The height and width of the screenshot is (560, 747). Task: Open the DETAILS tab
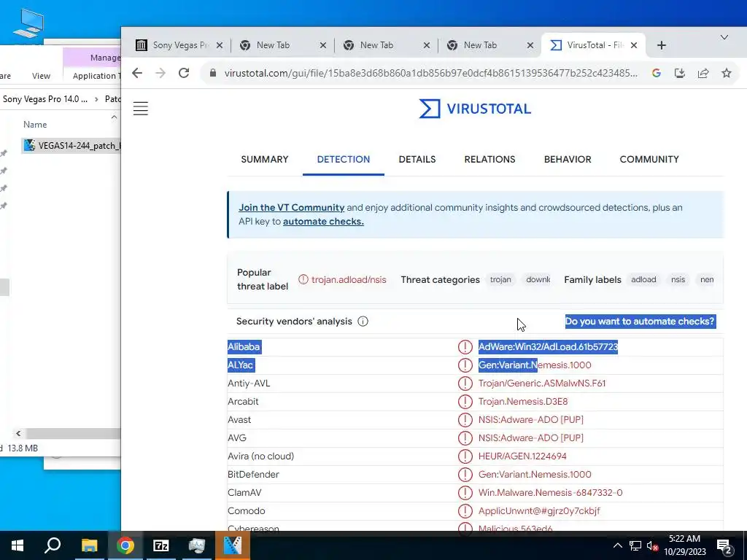point(417,160)
